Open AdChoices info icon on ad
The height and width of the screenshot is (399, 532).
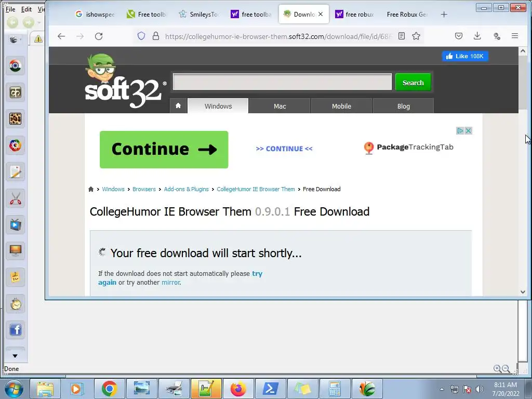[x=460, y=130]
